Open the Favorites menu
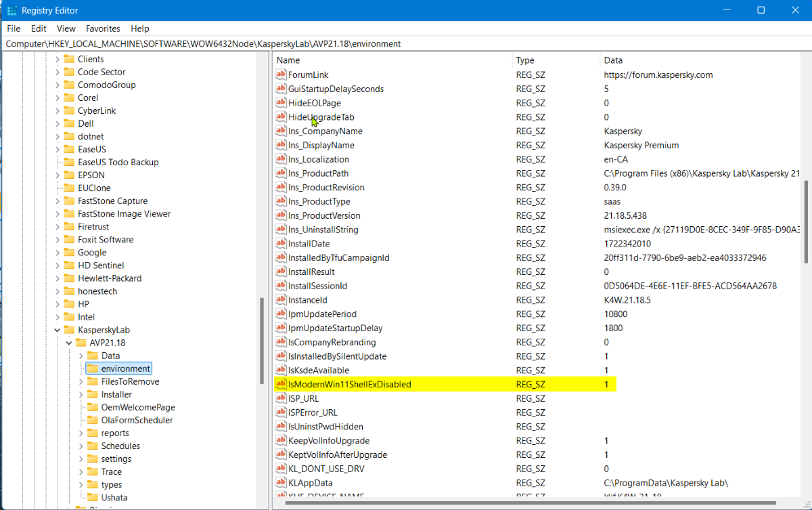Image resolution: width=812 pixels, height=510 pixels. (x=103, y=28)
